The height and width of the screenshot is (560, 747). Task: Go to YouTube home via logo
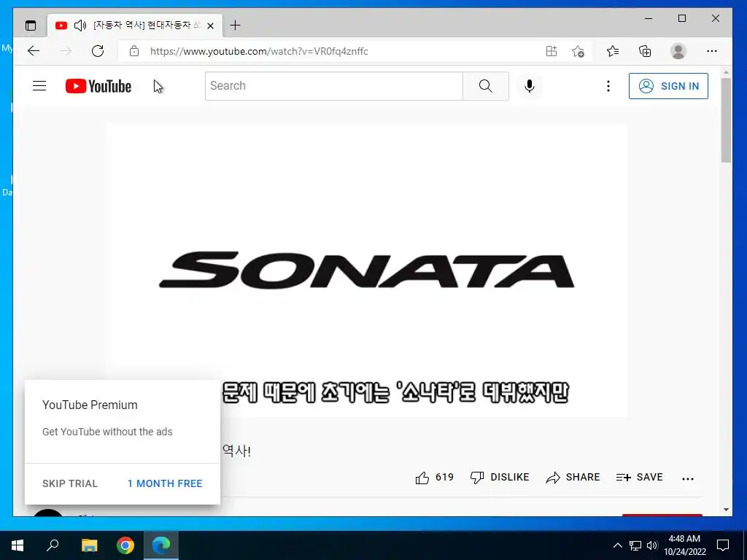[x=98, y=86]
